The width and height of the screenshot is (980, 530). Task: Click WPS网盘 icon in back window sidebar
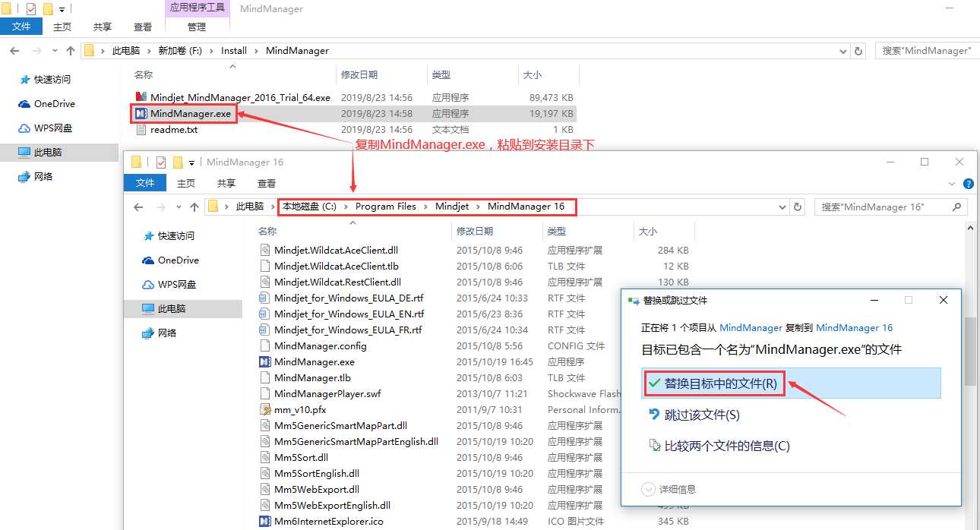(x=24, y=128)
